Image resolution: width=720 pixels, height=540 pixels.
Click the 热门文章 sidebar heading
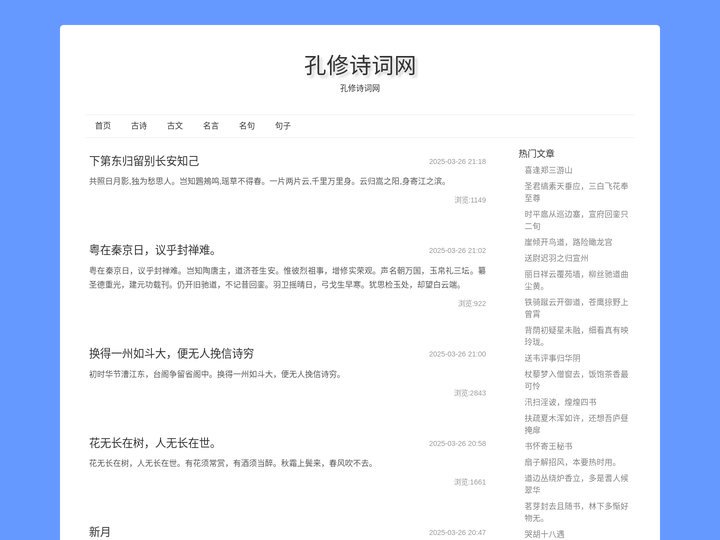coord(536,154)
